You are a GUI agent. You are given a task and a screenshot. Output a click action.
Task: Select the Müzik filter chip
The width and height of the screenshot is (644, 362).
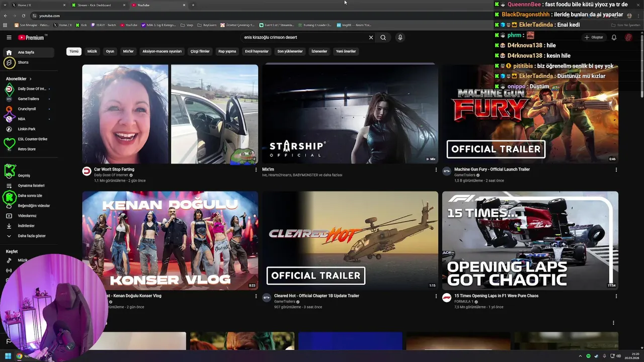pyautogui.click(x=92, y=51)
